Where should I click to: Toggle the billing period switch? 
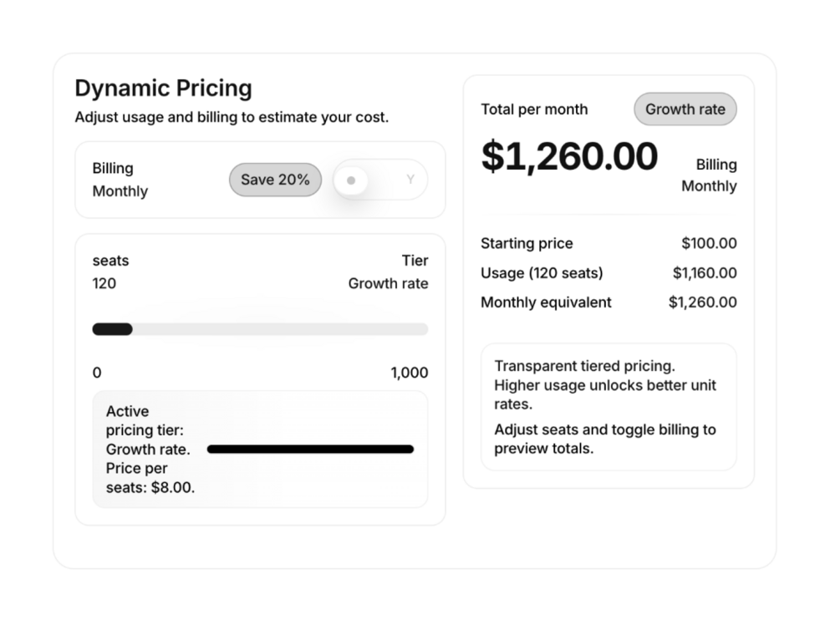(x=380, y=180)
